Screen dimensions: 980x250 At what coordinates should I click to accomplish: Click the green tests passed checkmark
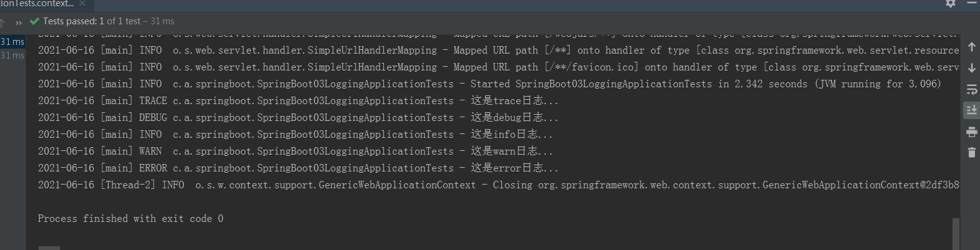tap(34, 21)
